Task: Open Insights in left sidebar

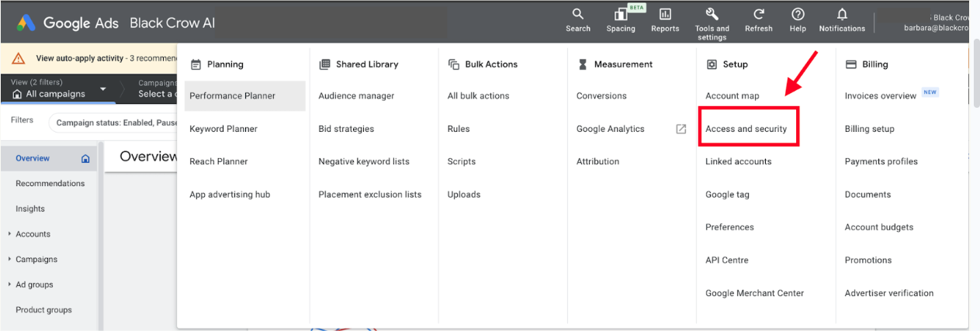Action: (30, 209)
